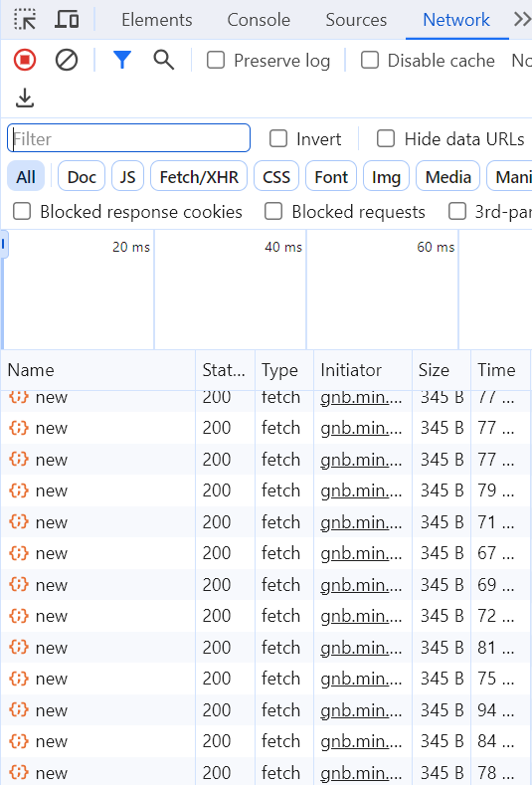The height and width of the screenshot is (785, 532).
Task: Select the Img filter chip
Action: pos(387,176)
